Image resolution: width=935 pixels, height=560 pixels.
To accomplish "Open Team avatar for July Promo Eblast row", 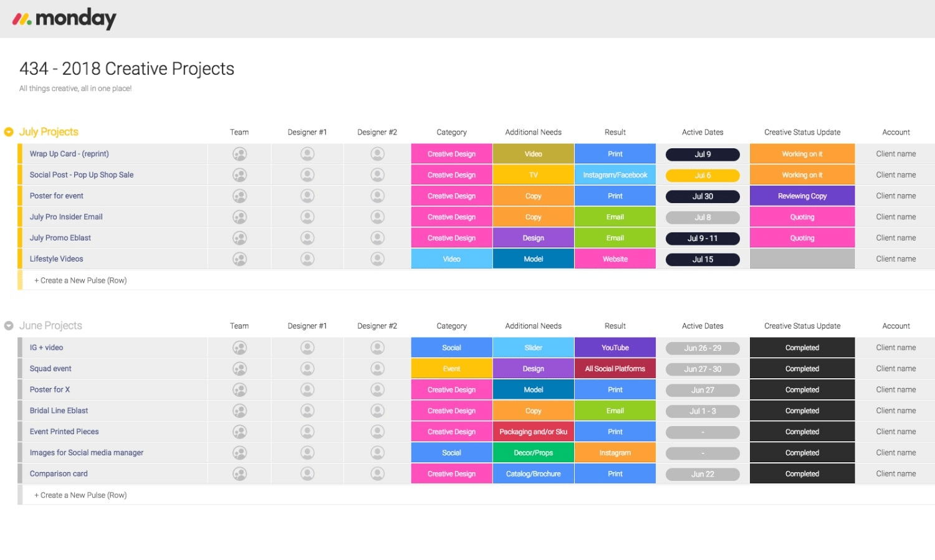I will pos(239,238).
